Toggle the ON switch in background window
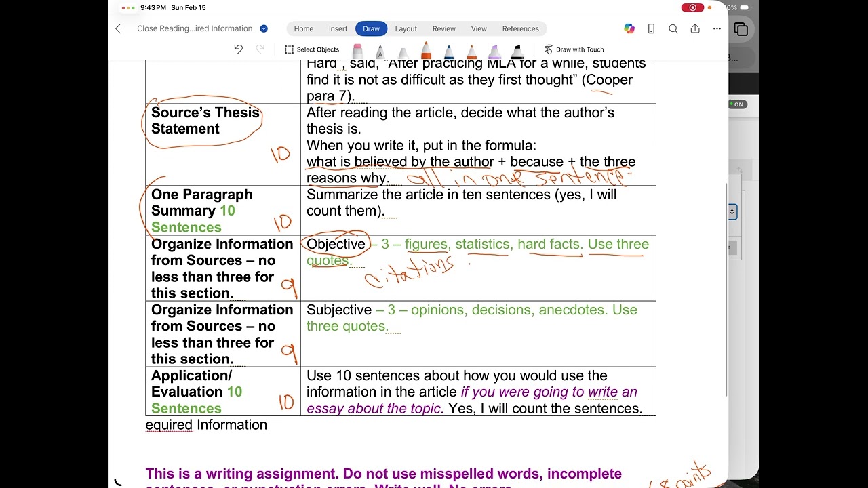Screen dimensions: 868x488 click(x=737, y=104)
